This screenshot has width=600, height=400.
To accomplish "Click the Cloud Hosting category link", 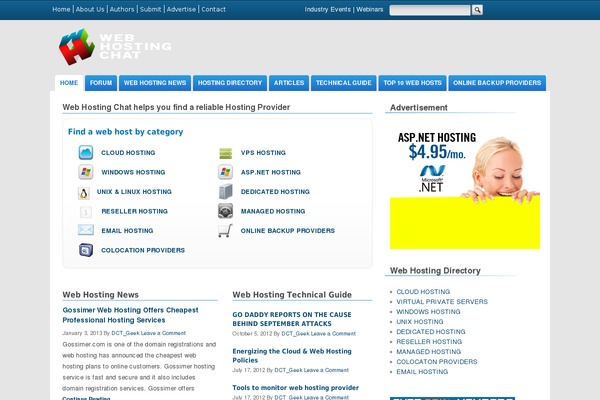I will coord(128,153).
